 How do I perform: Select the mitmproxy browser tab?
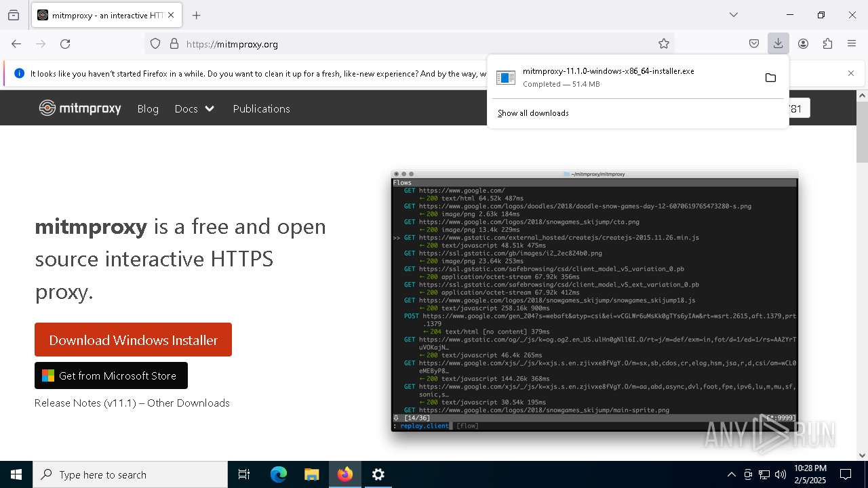click(106, 15)
